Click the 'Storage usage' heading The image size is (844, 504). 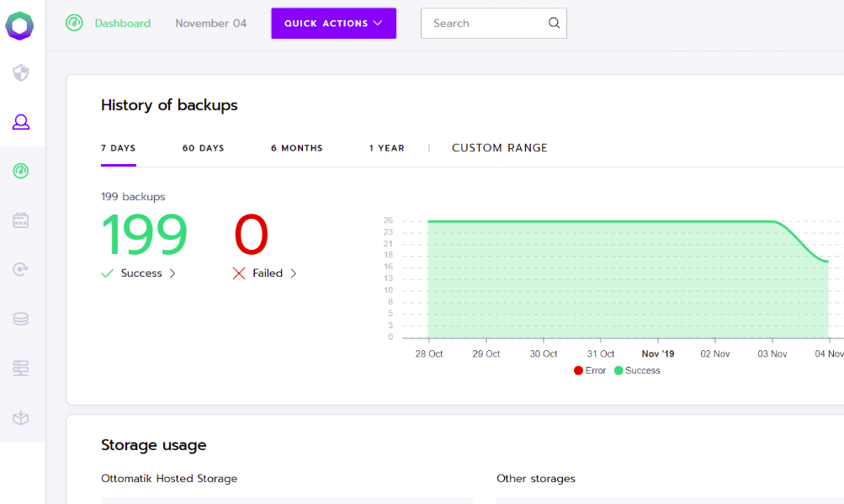point(153,445)
